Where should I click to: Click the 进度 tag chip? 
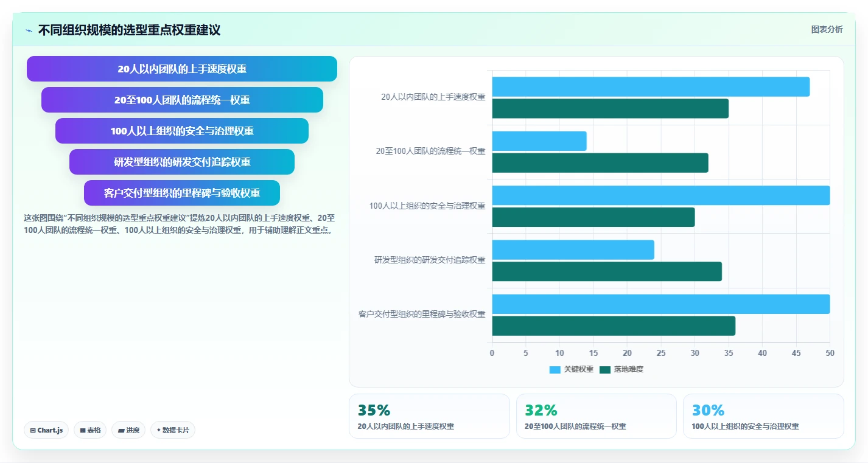[128, 430]
